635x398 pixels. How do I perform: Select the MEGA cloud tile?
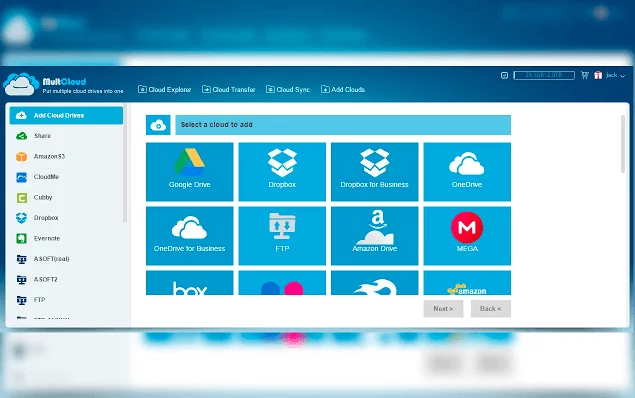467,236
